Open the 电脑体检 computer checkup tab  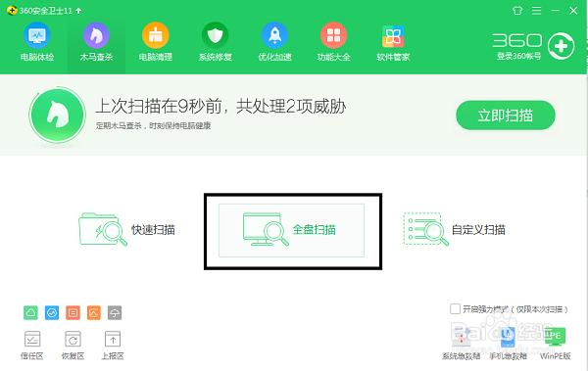point(37,41)
